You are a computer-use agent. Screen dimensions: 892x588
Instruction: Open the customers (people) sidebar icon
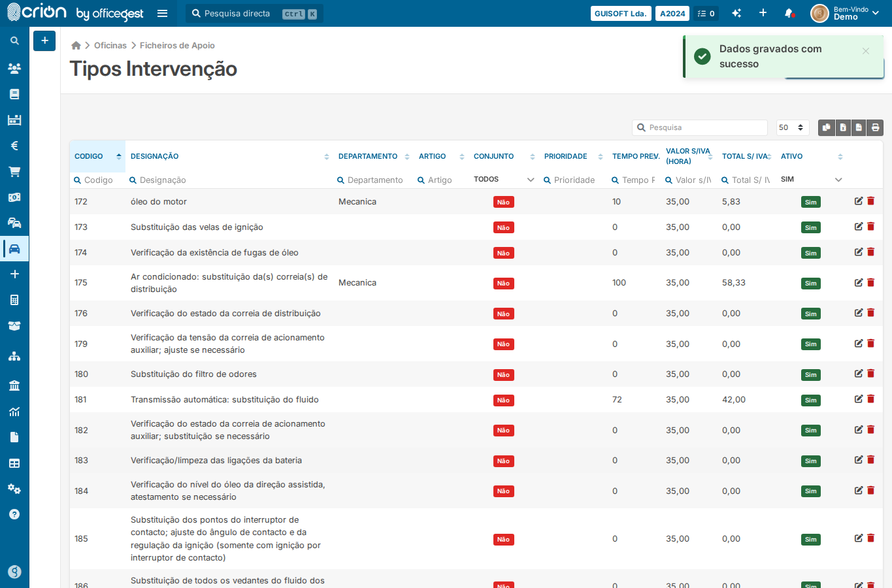[x=14, y=68]
